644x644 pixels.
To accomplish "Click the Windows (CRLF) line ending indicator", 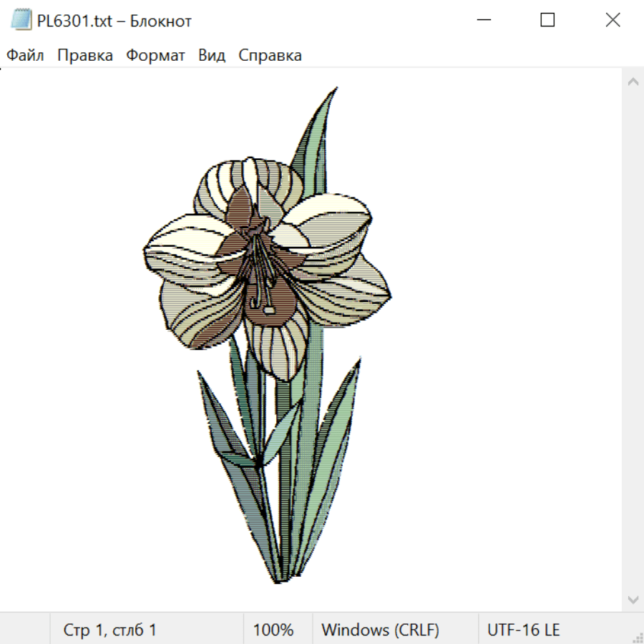I will click(380, 630).
